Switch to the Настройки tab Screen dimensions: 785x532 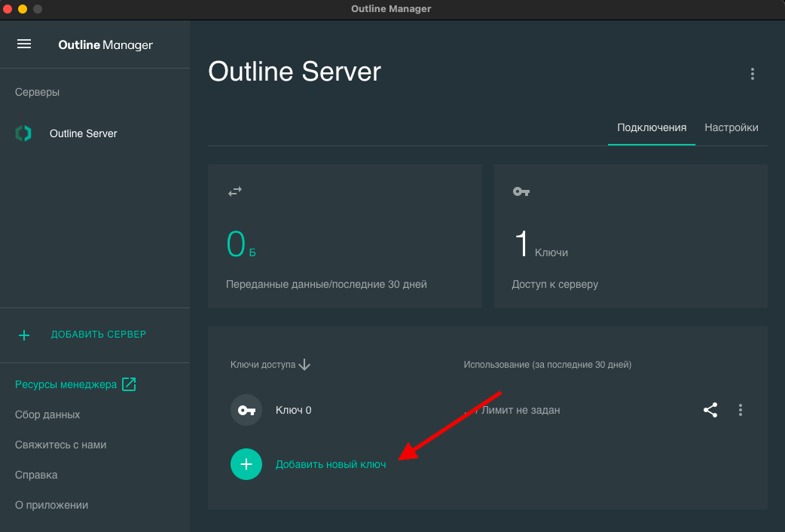731,128
